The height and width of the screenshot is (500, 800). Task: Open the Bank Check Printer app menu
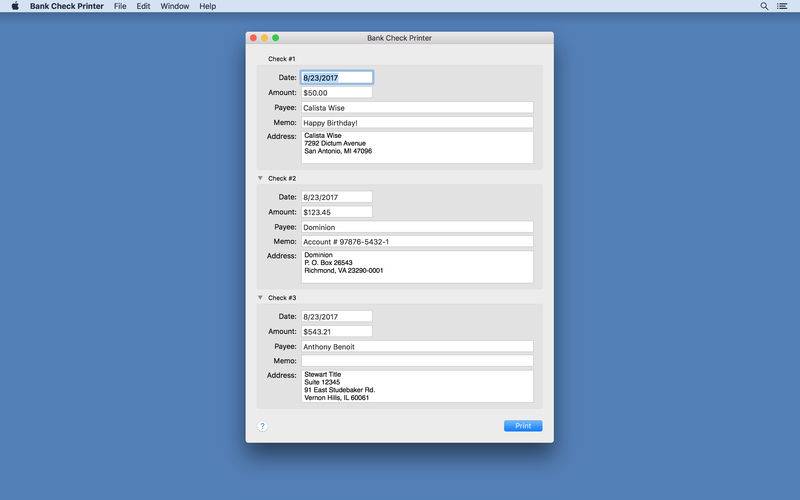click(66, 6)
